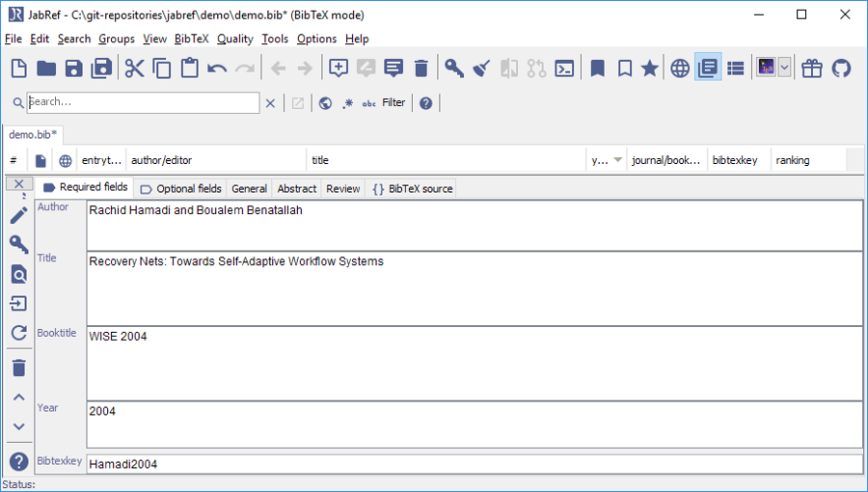Screen dimensions: 868x492
Task: Show the BibTeX source tab
Action: [x=413, y=189]
